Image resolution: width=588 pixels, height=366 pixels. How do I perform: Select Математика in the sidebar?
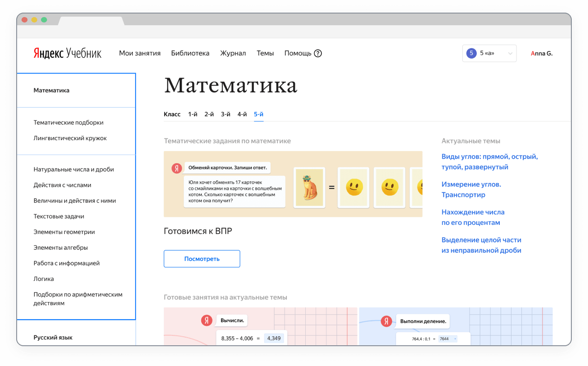tap(51, 90)
